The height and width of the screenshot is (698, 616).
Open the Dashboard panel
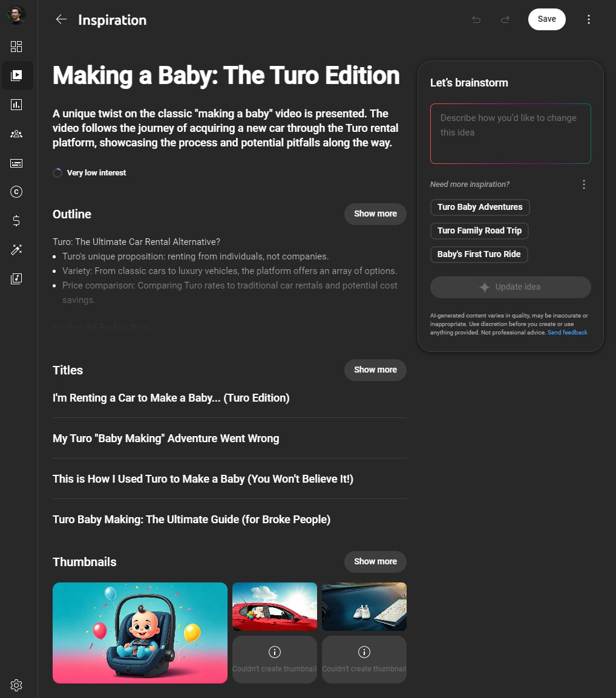(x=16, y=47)
